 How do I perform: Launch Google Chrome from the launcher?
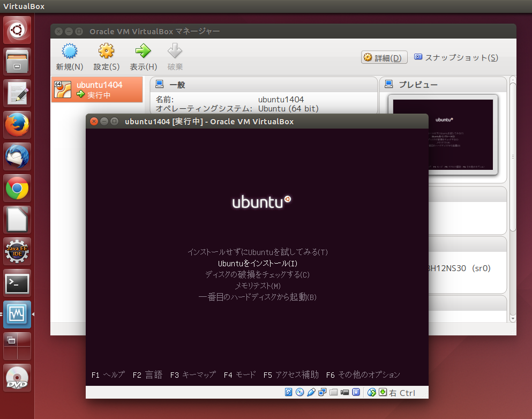(17, 188)
